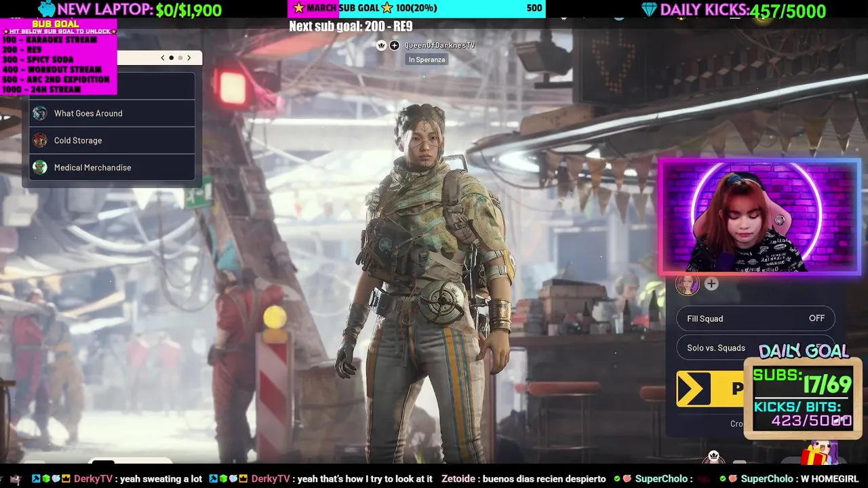Screen dimensions: 868x488
Task: Click the crown party leader icon
Action: (x=381, y=45)
